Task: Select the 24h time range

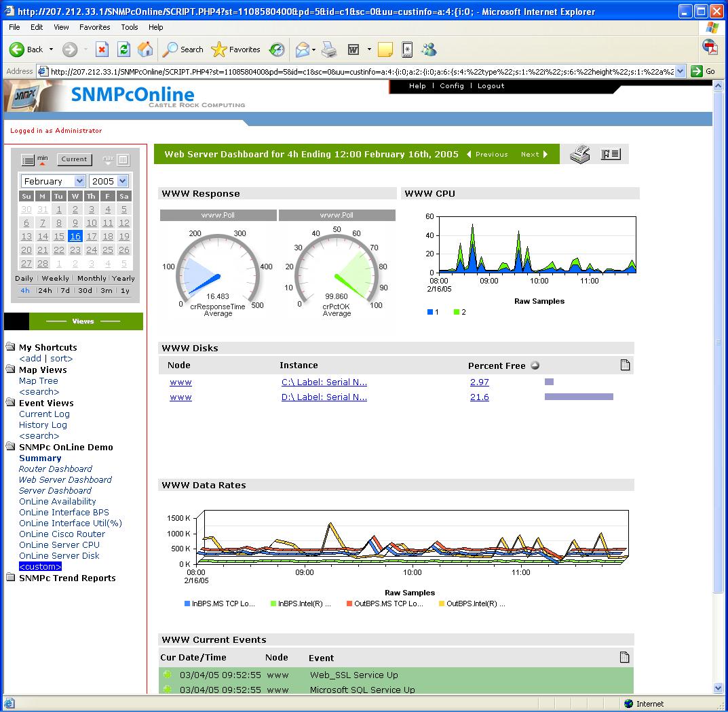Action: tap(45, 290)
